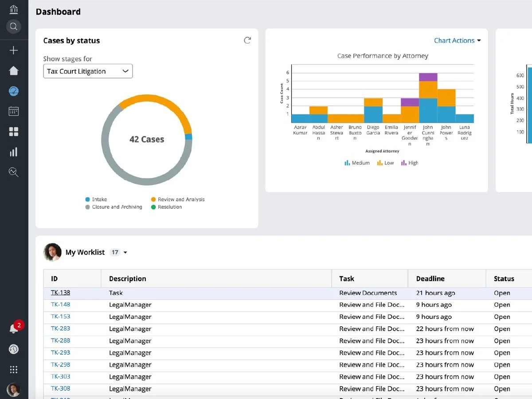Image resolution: width=532 pixels, height=399 pixels.
Task: Select the blue dashboard gauge icon
Action: pyautogui.click(x=14, y=91)
